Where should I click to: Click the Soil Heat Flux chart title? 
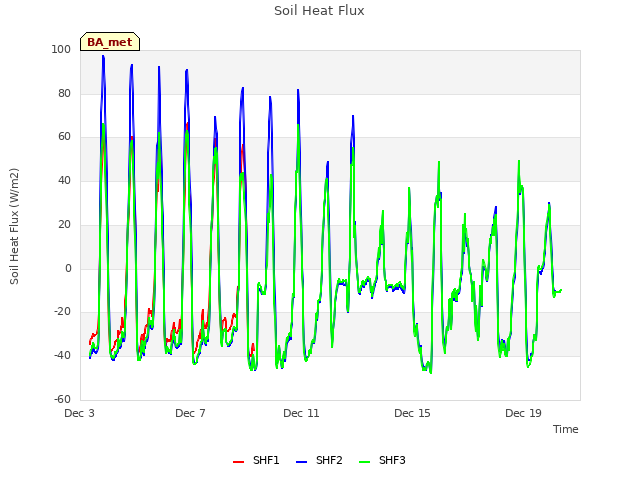(319, 11)
